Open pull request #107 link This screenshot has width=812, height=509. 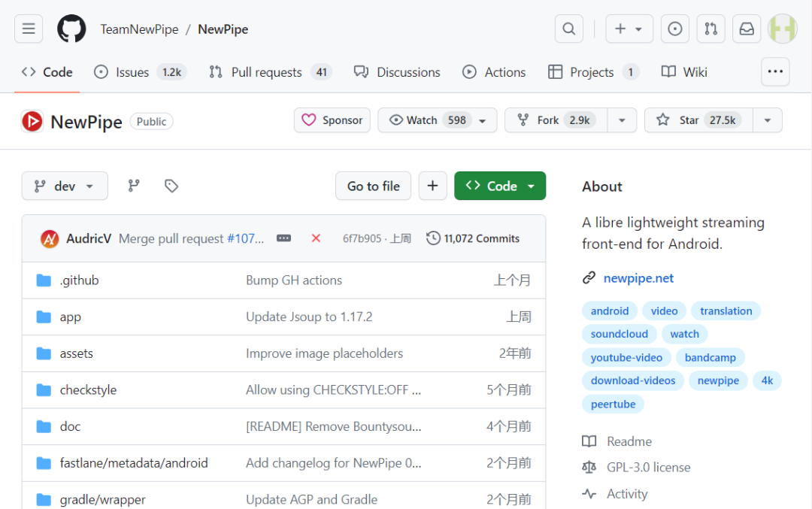click(245, 238)
